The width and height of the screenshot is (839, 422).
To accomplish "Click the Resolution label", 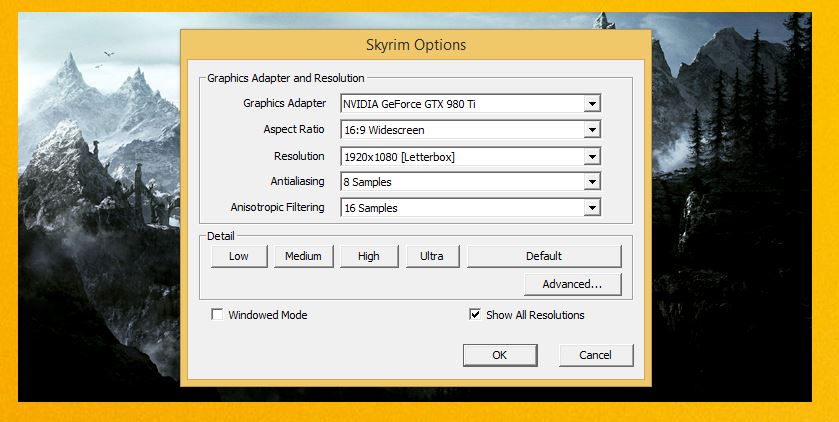I will pos(299,156).
